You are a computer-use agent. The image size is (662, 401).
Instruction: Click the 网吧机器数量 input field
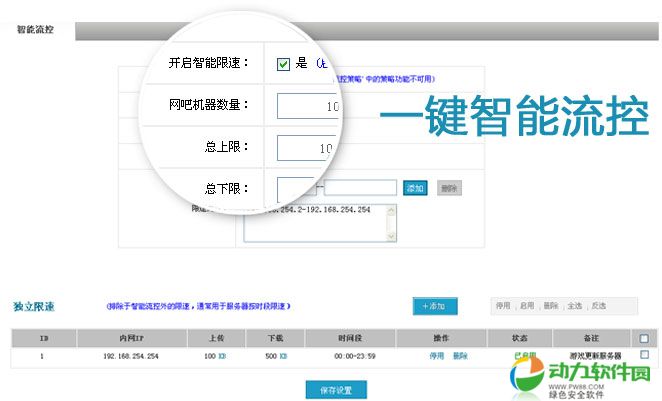coord(308,106)
